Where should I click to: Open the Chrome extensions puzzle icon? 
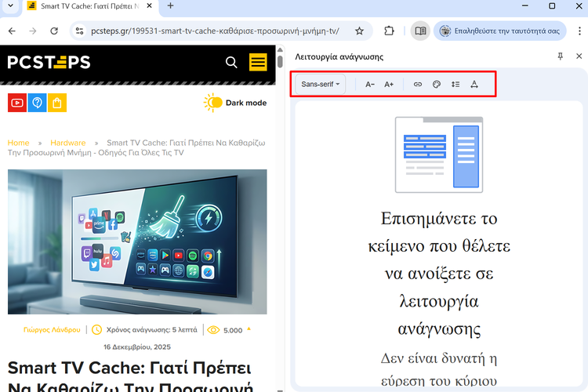point(389,31)
